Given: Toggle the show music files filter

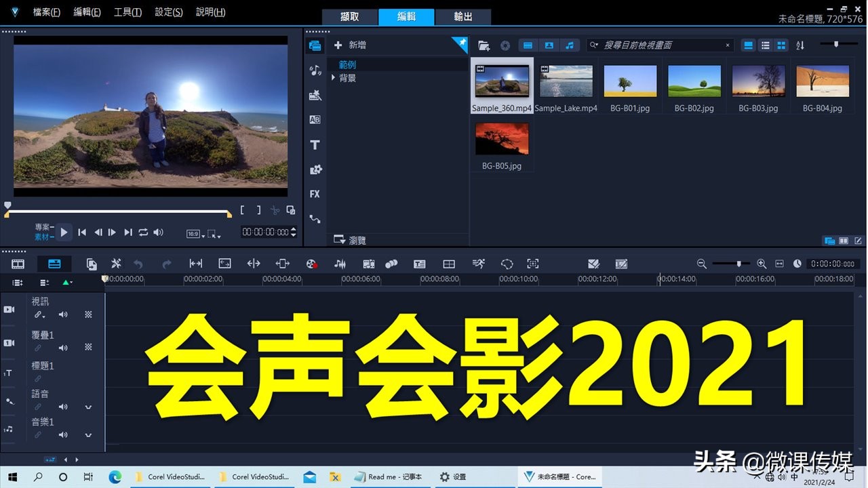Looking at the screenshot, I should coord(570,45).
